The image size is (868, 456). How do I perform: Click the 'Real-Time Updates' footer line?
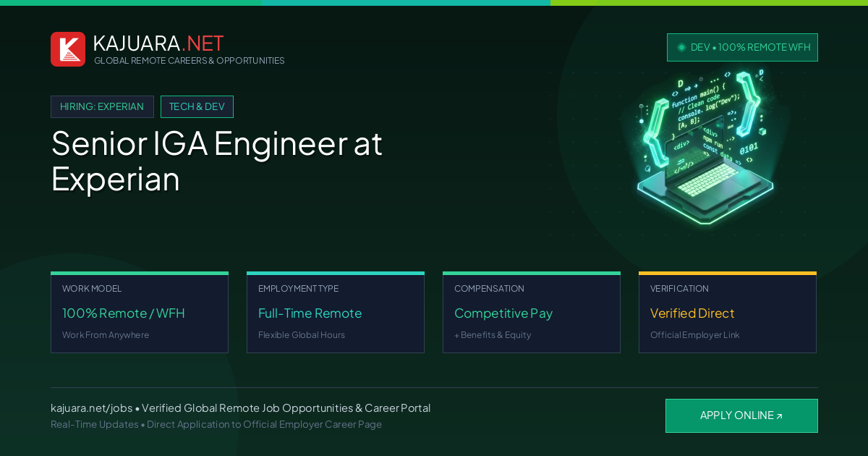(216, 424)
